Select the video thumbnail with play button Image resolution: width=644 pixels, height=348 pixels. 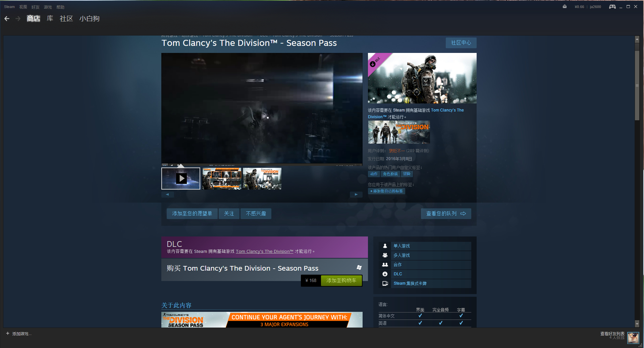[x=181, y=179]
